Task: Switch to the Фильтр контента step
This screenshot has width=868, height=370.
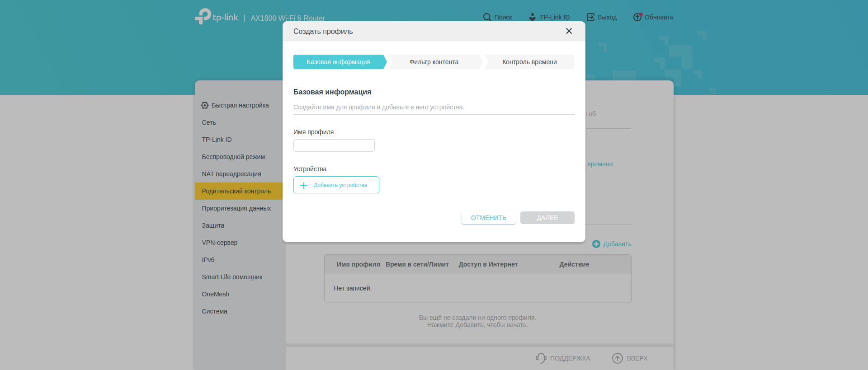Action: (434, 62)
